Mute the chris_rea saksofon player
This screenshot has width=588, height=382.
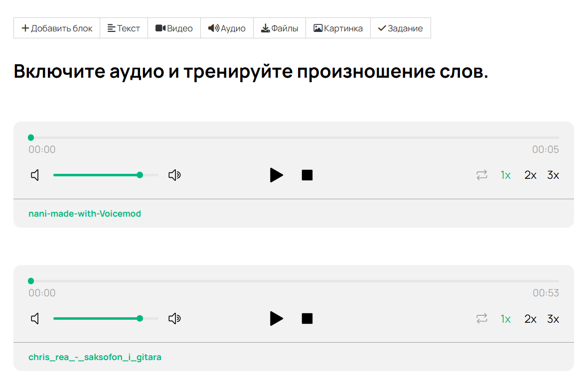[35, 319]
